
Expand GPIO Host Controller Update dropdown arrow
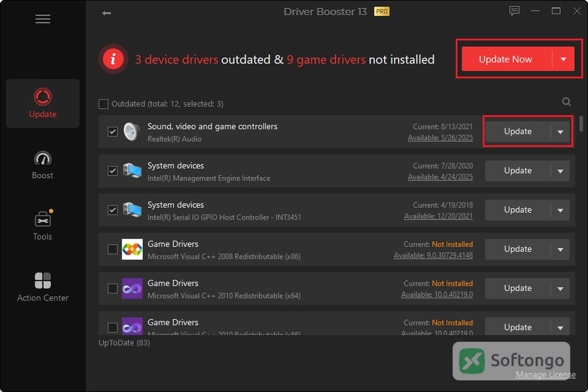click(x=560, y=210)
